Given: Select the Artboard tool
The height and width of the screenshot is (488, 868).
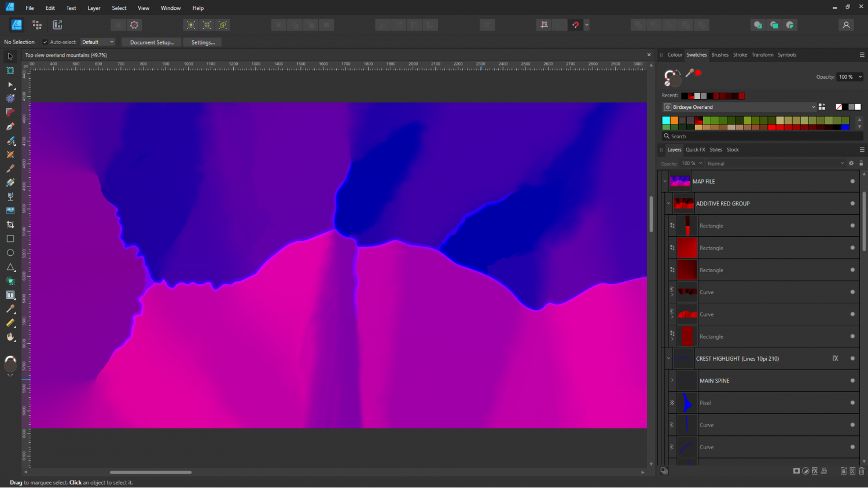Looking at the screenshot, I should (10, 71).
